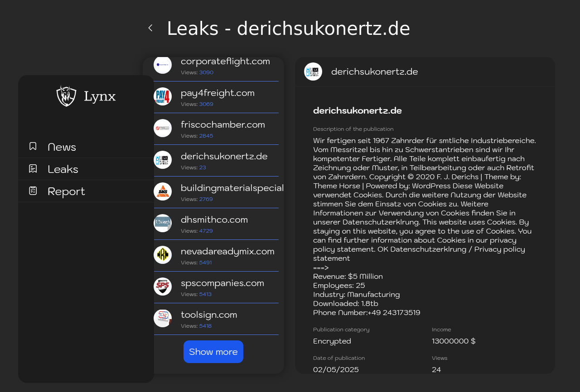
Task: Click the spscompanies.com logo icon
Action: click(163, 287)
